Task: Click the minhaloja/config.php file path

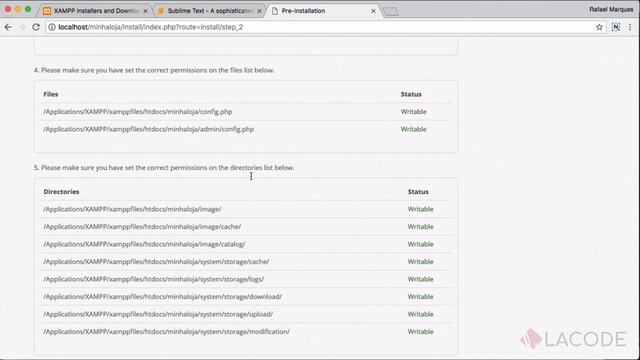Action: (138, 111)
